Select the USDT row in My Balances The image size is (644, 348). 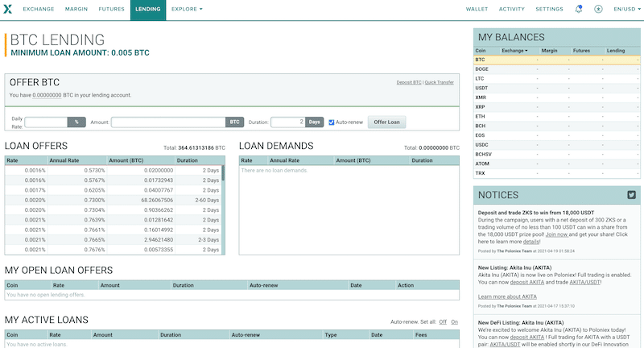click(x=556, y=89)
